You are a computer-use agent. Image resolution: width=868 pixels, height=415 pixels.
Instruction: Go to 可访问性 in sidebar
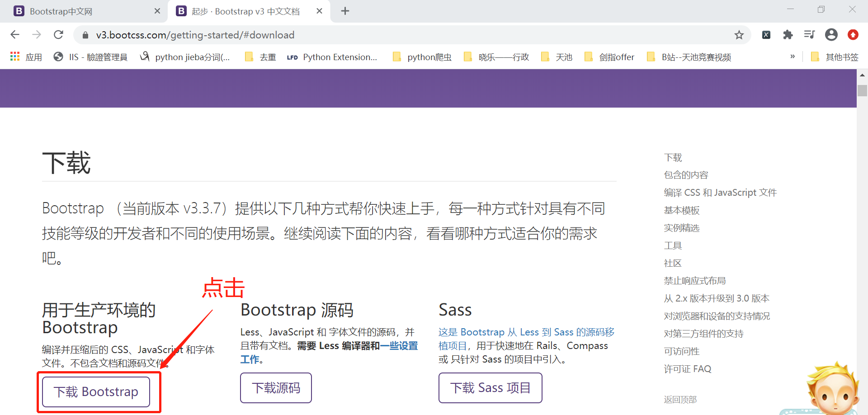682,352
